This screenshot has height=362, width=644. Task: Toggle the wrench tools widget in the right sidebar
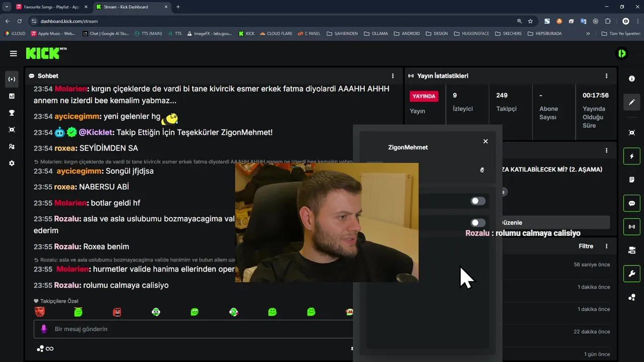tap(632, 274)
